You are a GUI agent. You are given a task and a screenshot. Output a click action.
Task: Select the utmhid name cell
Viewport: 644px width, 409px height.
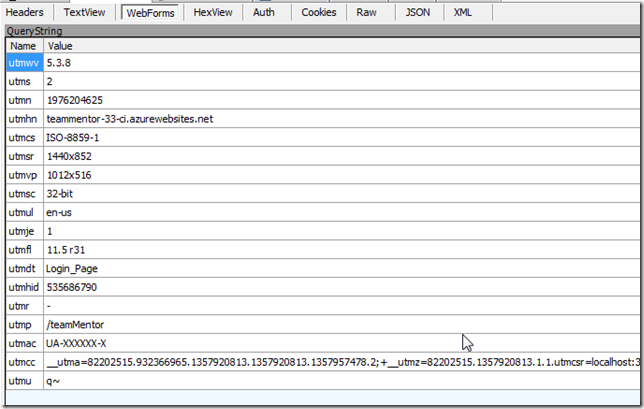tap(25, 287)
